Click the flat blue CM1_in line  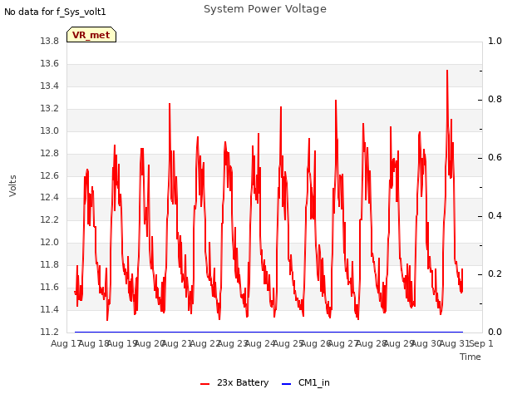[x=268, y=332]
